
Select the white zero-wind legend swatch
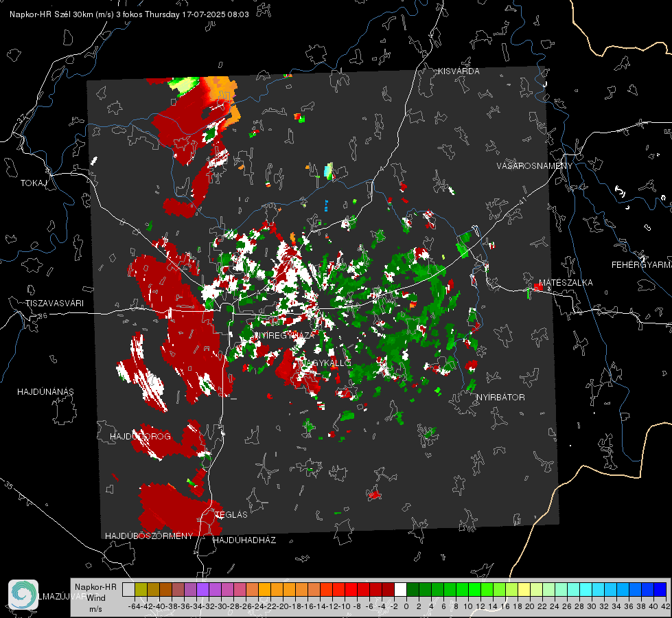(400, 590)
